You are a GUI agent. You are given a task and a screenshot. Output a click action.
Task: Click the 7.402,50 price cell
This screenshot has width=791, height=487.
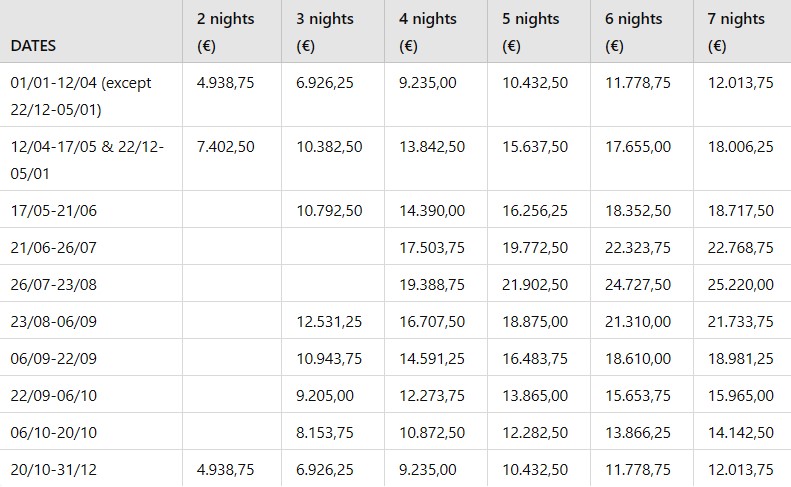coord(226,146)
